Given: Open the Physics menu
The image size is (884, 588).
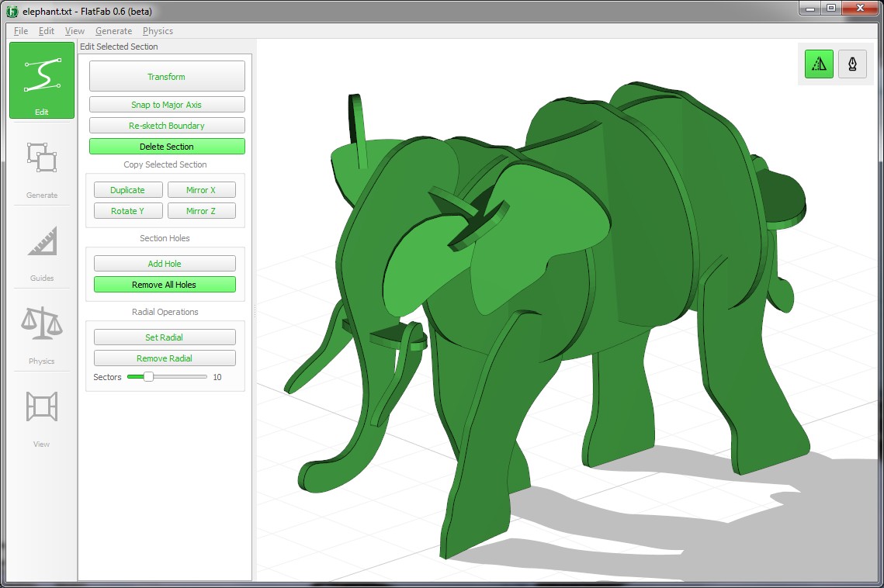Looking at the screenshot, I should tap(158, 31).
